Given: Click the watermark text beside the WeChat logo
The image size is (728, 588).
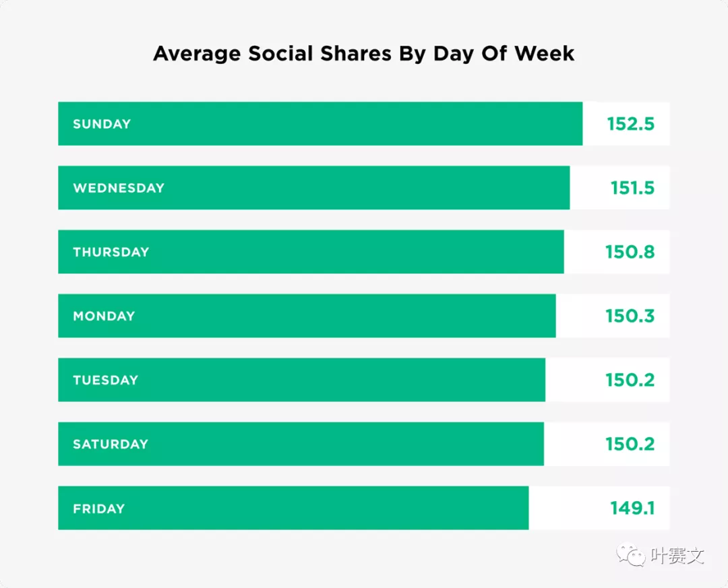Looking at the screenshot, I should pos(677,556).
